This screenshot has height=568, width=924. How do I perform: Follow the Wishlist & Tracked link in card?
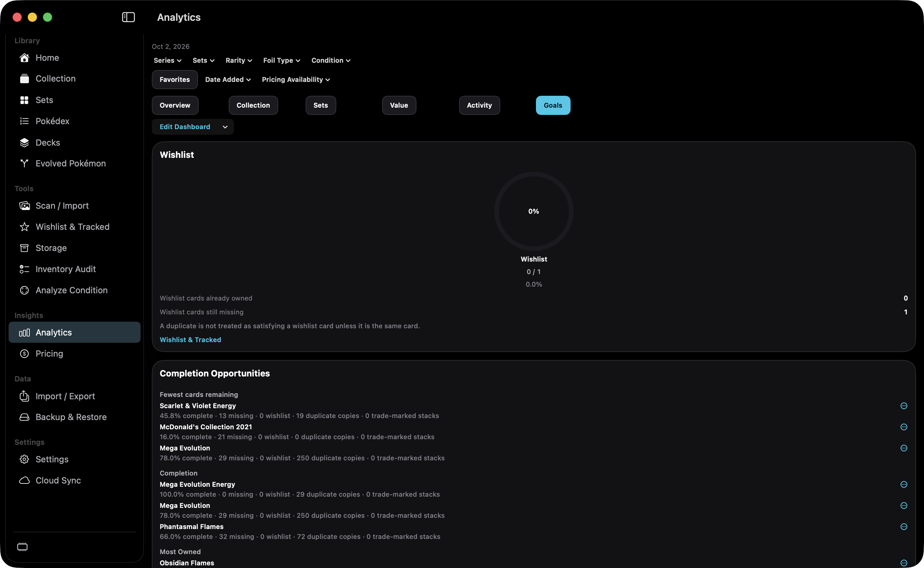click(190, 339)
